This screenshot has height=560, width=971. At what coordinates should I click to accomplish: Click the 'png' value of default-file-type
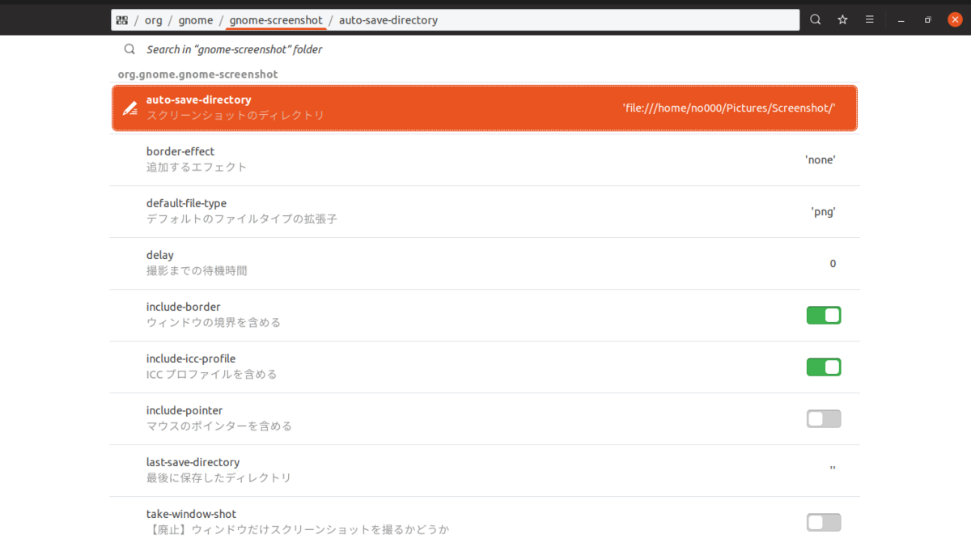824,212
